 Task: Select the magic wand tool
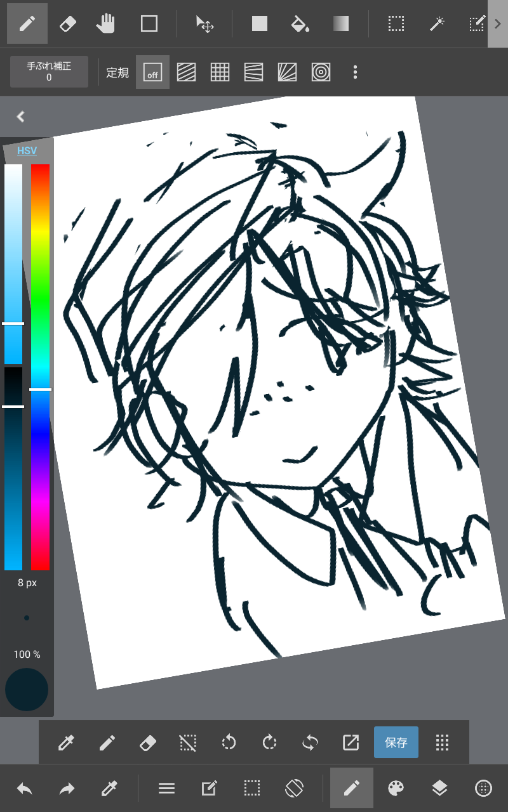[437, 24]
